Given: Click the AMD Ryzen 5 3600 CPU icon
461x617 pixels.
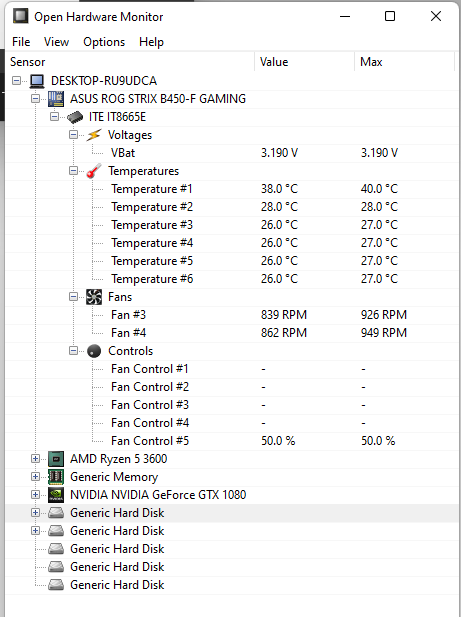Looking at the screenshot, I should click(x=55, y=459).
